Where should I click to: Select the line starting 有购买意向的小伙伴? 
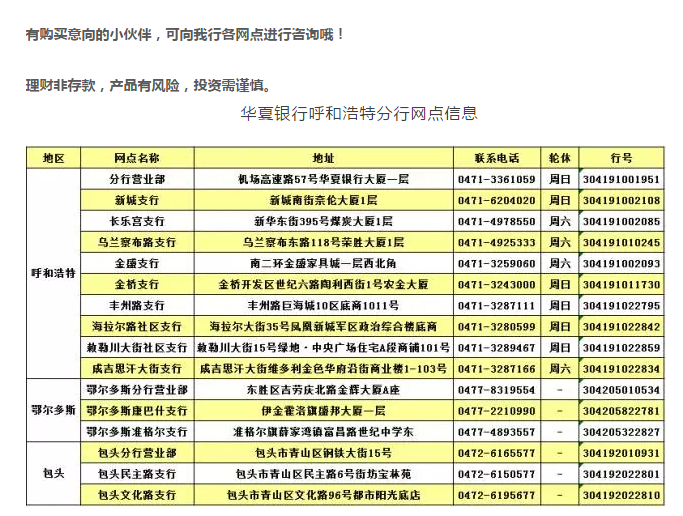tap(184, 34)
